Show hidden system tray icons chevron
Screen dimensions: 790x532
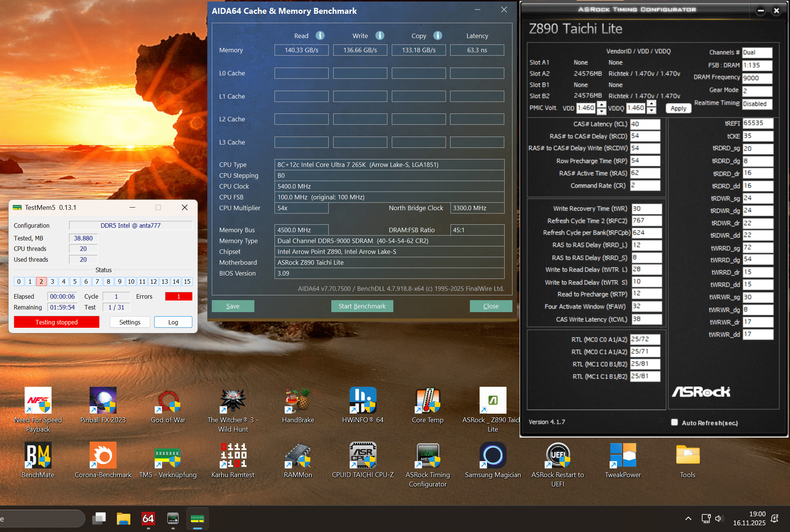click(x=688, y=519)
